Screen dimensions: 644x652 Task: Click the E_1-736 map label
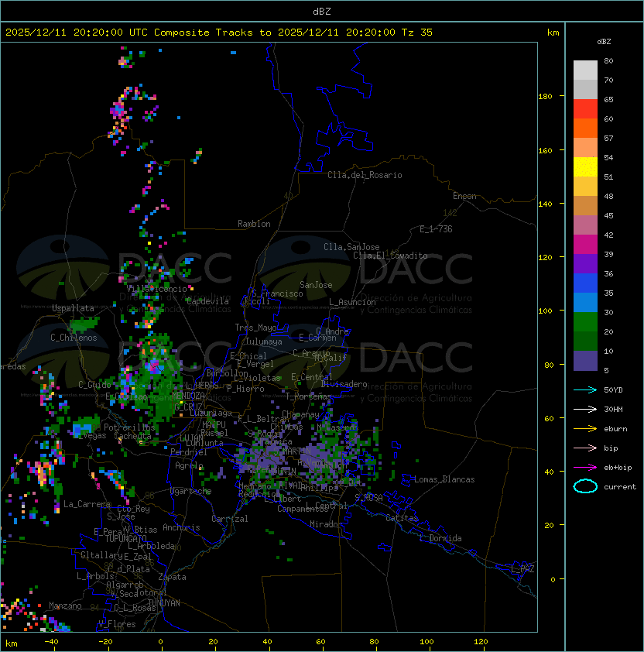436,229
